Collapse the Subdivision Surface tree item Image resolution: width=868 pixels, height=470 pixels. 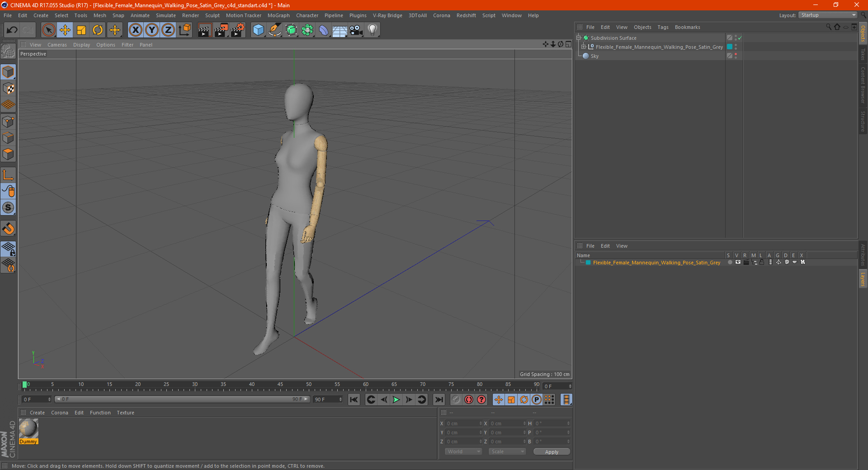pyautogui.click(x=579, y=38)
